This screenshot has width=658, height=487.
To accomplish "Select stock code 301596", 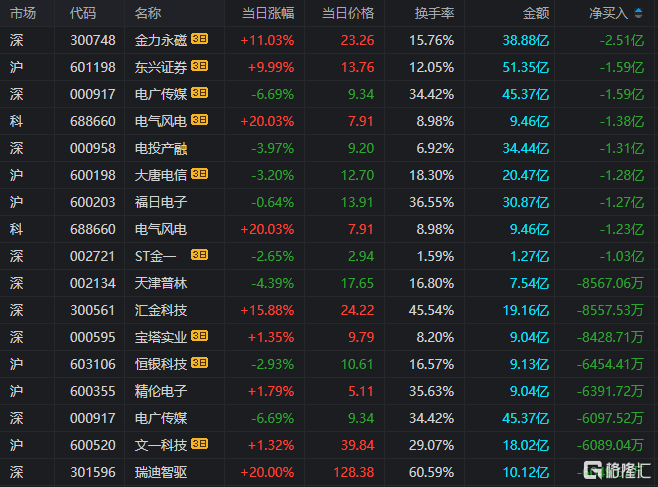I will pos(93,472).
